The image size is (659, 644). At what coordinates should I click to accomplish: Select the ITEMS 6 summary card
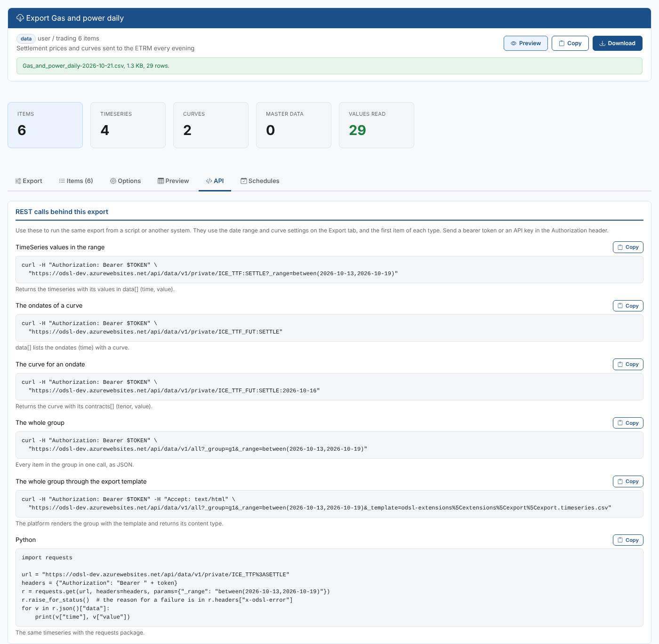click(x=45, y=125)
